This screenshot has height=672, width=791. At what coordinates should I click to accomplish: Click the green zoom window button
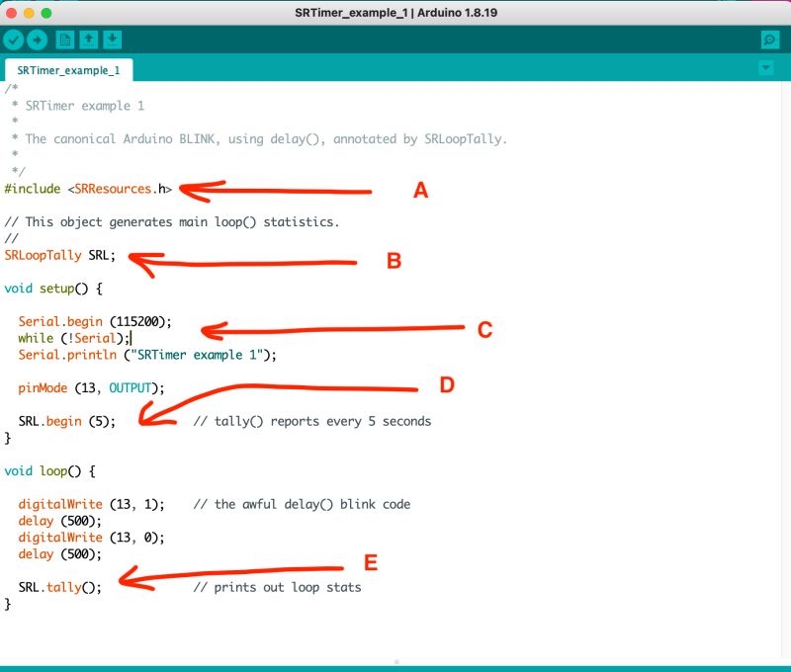click(x=46, y=13)
